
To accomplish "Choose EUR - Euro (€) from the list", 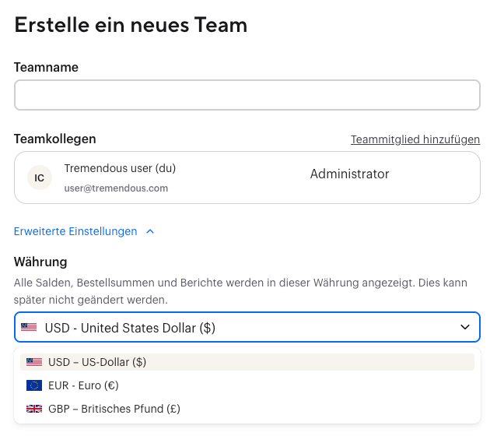I will 83,385.
